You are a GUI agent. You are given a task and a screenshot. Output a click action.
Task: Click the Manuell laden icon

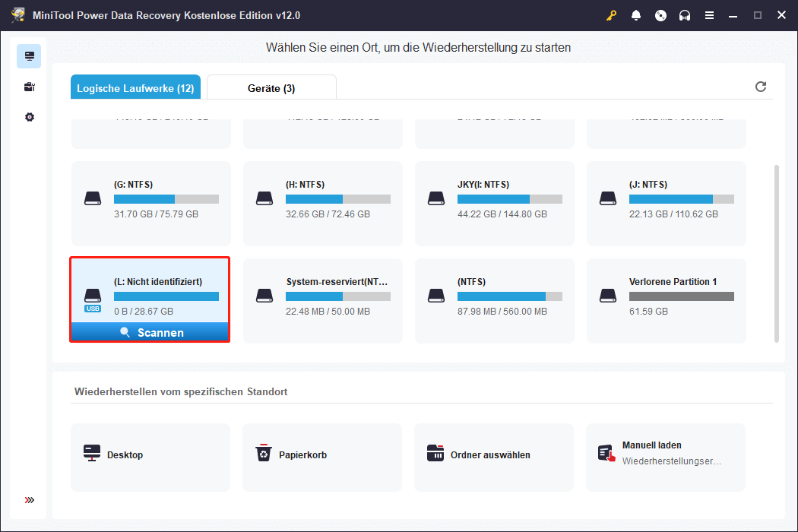coord(606,453)
